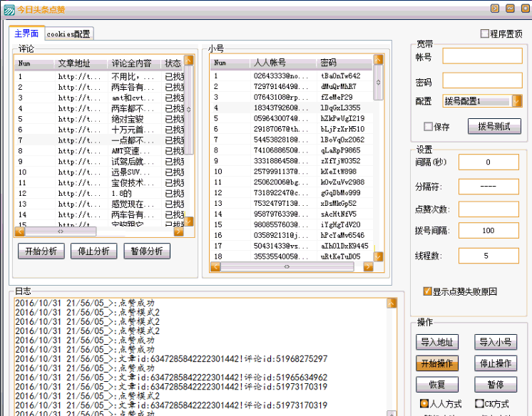Click 停止操作 button
This screenshot has height=416, width=532.
(x=496, y=363)
